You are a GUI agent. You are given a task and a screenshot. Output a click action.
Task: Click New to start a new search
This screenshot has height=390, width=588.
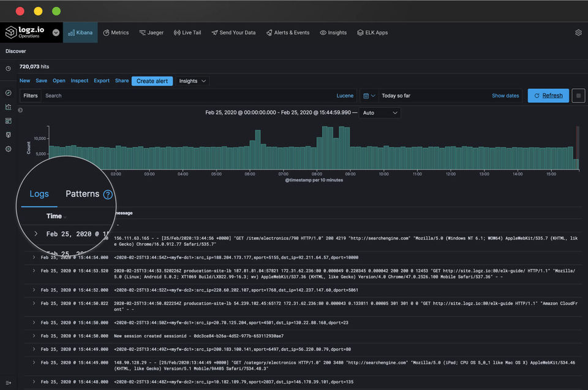[x=24, y=81]
